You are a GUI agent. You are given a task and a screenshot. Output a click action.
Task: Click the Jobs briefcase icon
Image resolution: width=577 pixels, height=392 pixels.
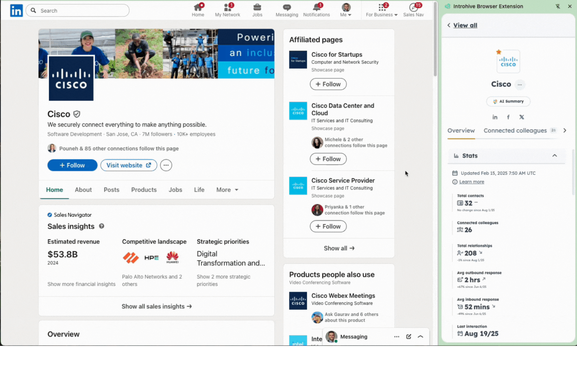point(257,8)
